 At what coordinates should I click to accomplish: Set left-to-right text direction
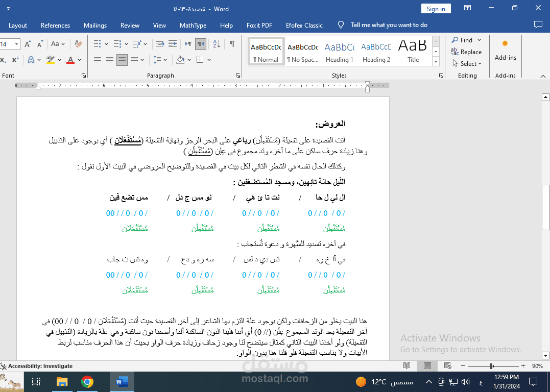pos(188,44)
